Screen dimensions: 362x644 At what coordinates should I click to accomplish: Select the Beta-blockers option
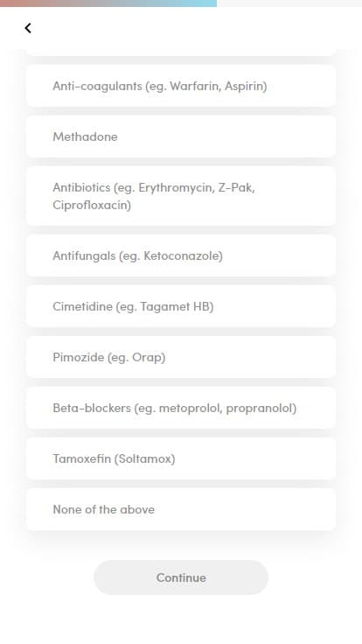(181, 408)
